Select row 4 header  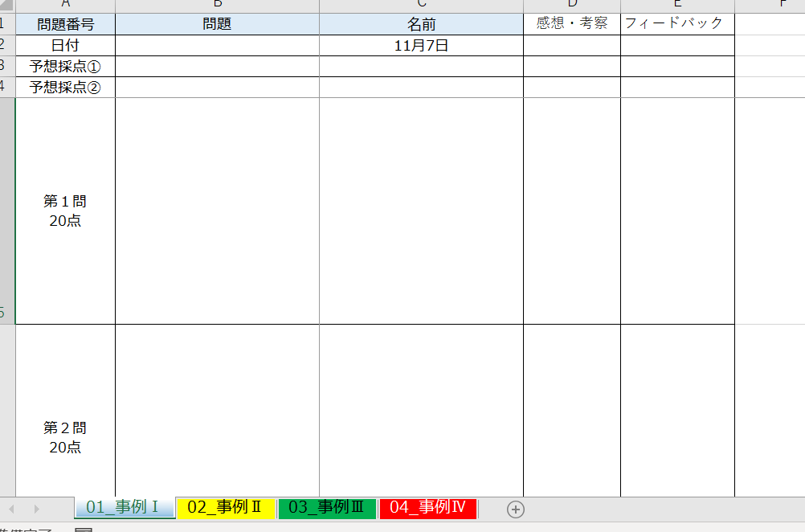pyautogui.click(x=7, y=88)
